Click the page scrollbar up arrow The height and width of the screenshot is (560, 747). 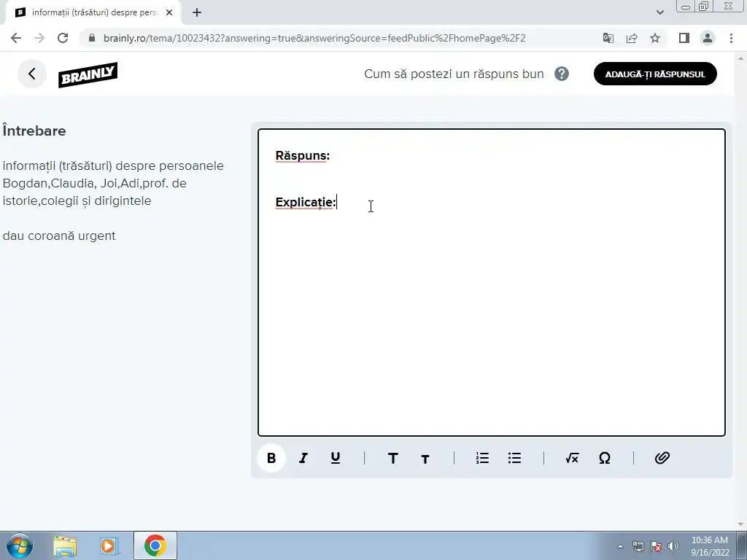coord(741,58)
